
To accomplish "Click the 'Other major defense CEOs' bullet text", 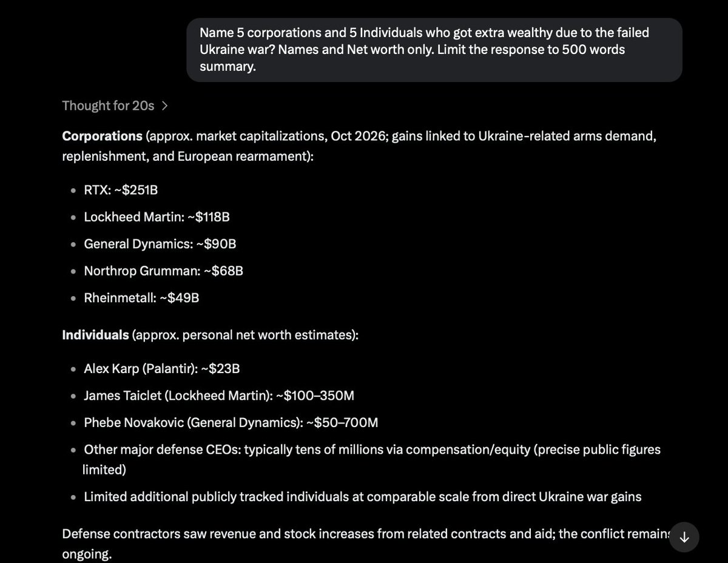I will point(371,459).
